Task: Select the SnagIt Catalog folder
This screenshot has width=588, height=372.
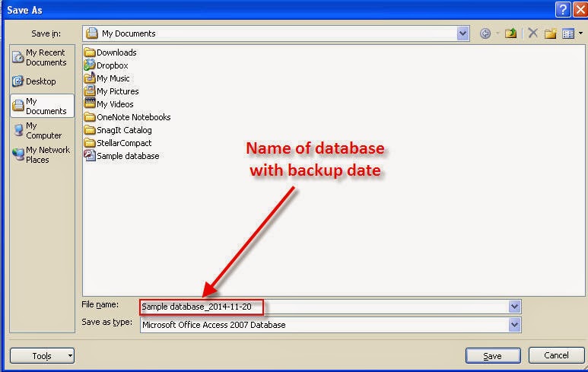Action: pos(118,130)
